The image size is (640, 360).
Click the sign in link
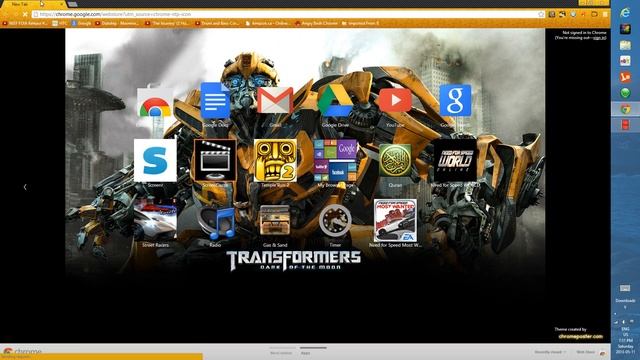coord(599,38)
